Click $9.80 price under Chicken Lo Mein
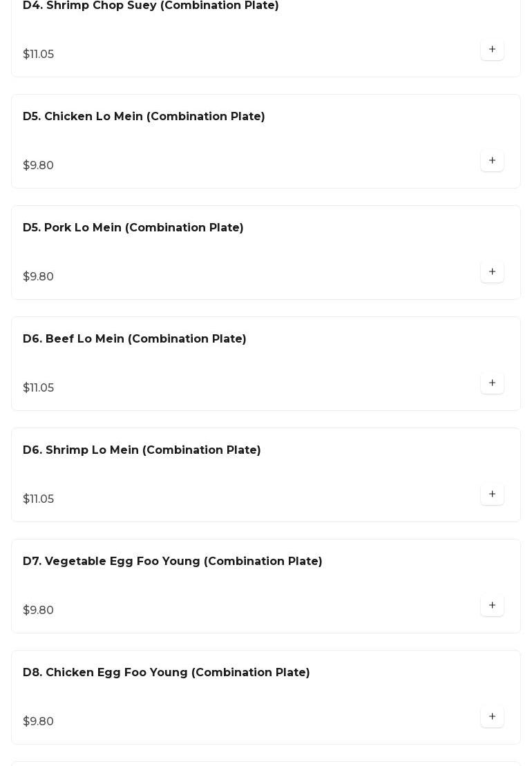This screenshot has width=532, height=766. click(x=39, y=166)
